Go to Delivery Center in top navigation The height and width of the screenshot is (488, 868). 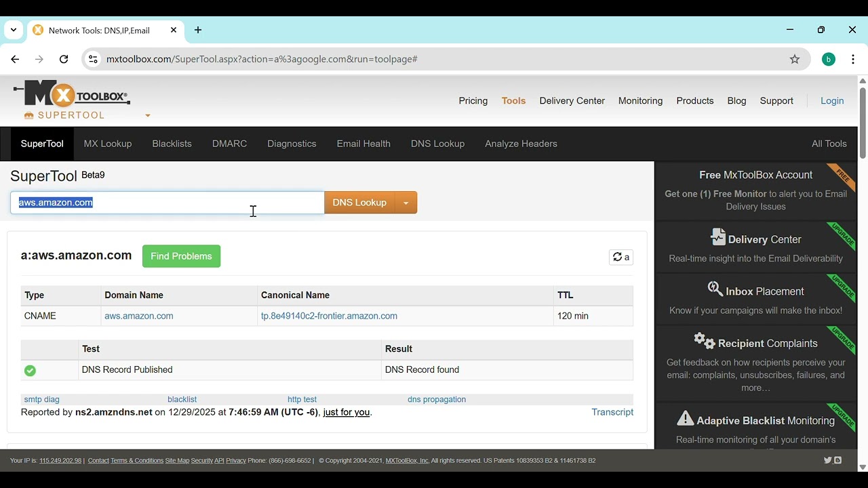[572, 101]
